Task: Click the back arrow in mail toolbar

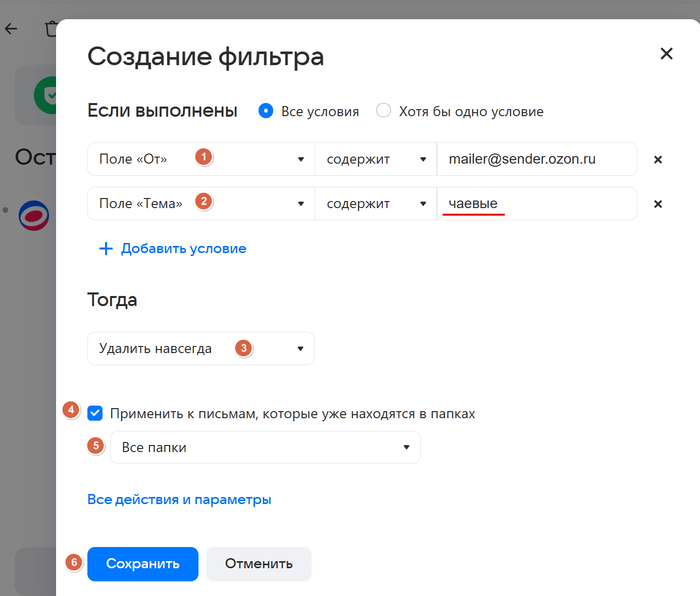Action: pos(11,29)
